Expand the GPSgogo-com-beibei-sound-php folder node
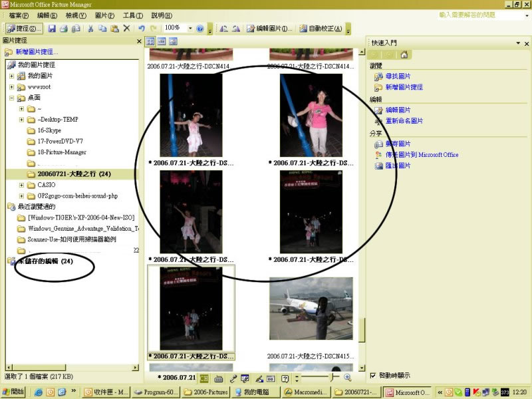 [x=21, y=196]
